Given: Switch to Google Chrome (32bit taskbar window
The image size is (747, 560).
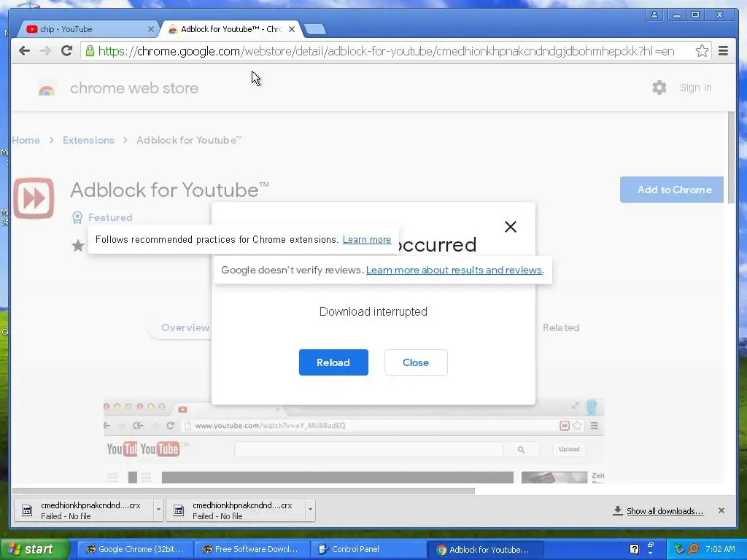Looking at the screenshot, I should click(135, 549).
